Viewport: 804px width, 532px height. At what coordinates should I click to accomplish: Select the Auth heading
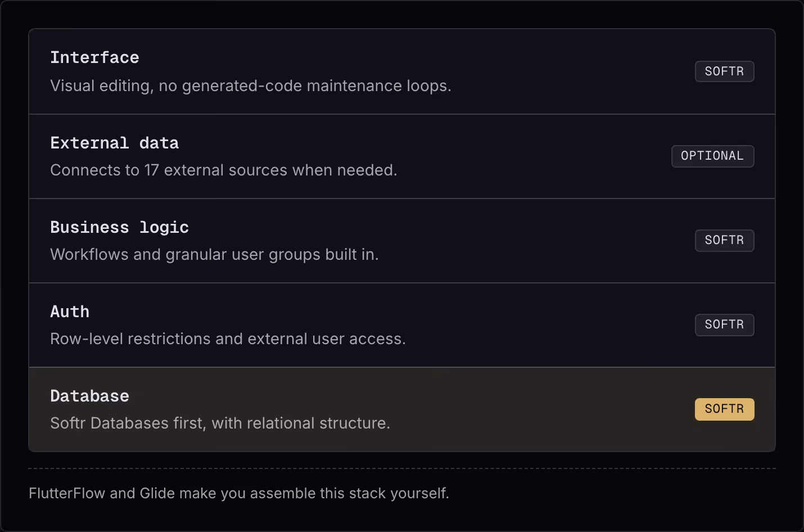[x=70, y=312]
